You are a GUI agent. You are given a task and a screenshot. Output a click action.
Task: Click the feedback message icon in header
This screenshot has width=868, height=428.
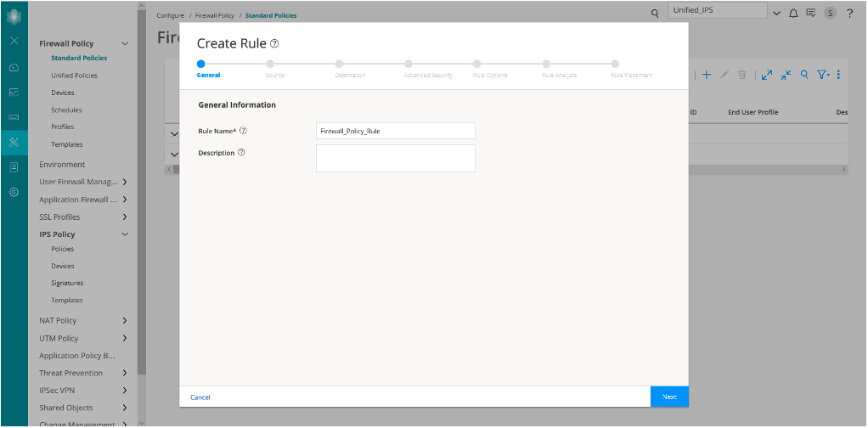click(811, 14)
